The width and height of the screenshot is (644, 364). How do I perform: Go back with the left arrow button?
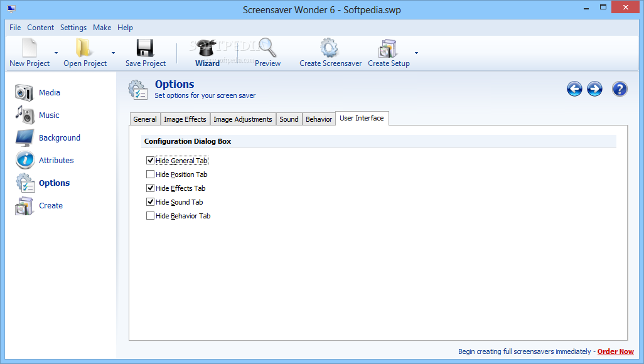pyautogui.click(x=574, y=88)
